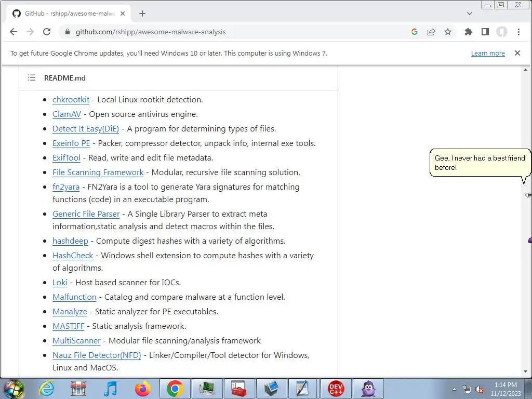
Task: Open the network tray icon
Action: [467, 389]
